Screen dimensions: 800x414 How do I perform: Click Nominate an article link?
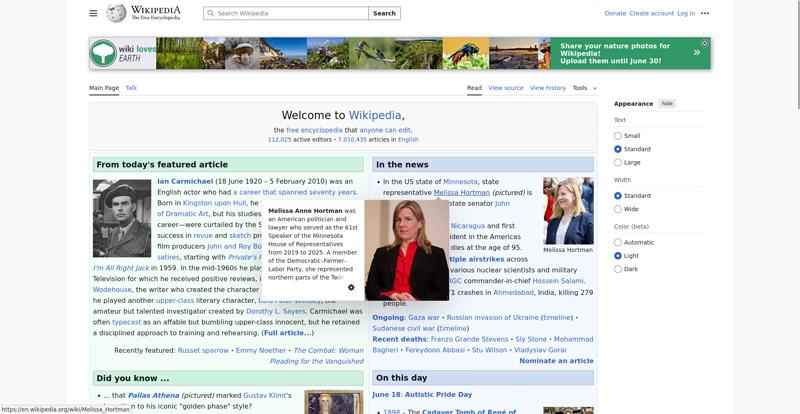click(556, 360)
